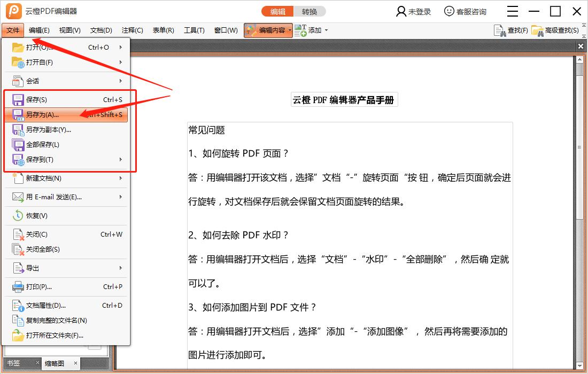Open the 表单(R) menu
588x374 pixels.
pyautogui.click(x=164, y=30)
